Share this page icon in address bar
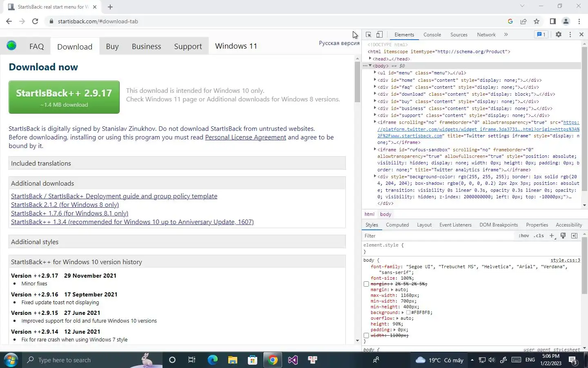Viewport: 588px width, 368px height. point(523,21)
